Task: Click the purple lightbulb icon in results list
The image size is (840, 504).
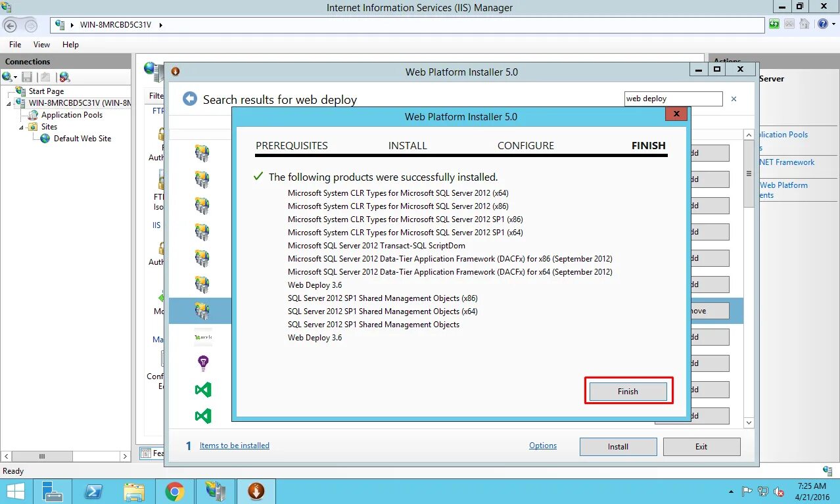Action: point(203,363)
